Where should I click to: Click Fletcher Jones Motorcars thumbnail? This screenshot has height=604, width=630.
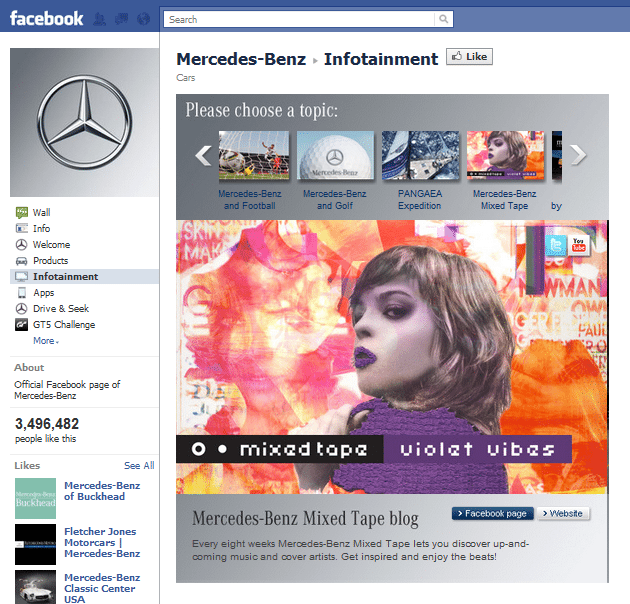[x=35, y=545]
